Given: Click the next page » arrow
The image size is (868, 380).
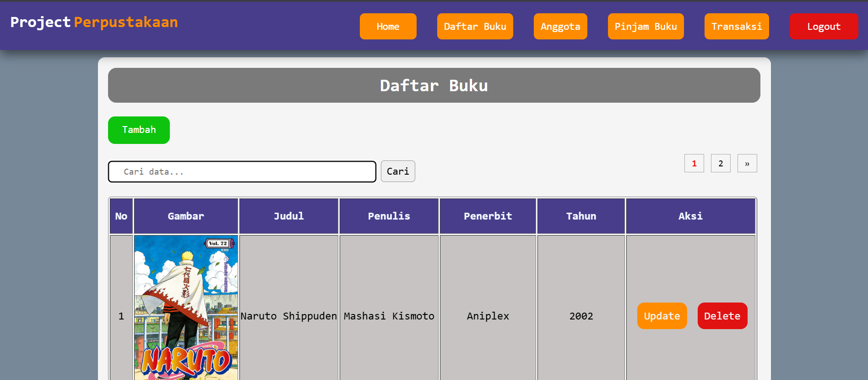Looking at the screenshot, I should (747, 163).
